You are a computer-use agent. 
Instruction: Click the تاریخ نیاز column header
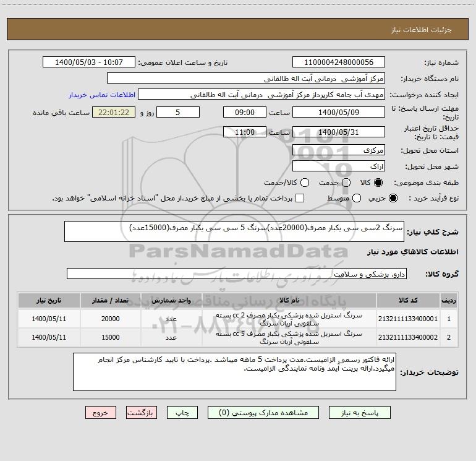[49, 300]
